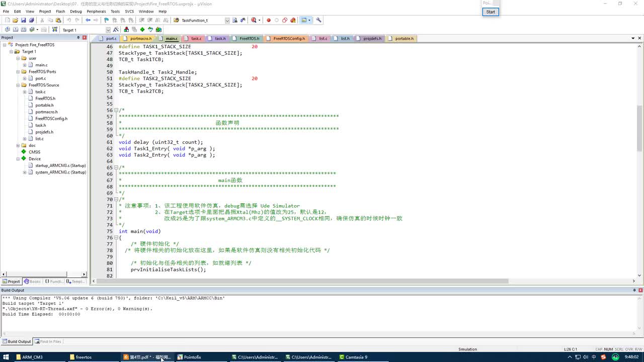This screenshot has width=644, height=362.
Task: Open TaskFunction_t find combo dropdown
Action: [x=227, y=20]
